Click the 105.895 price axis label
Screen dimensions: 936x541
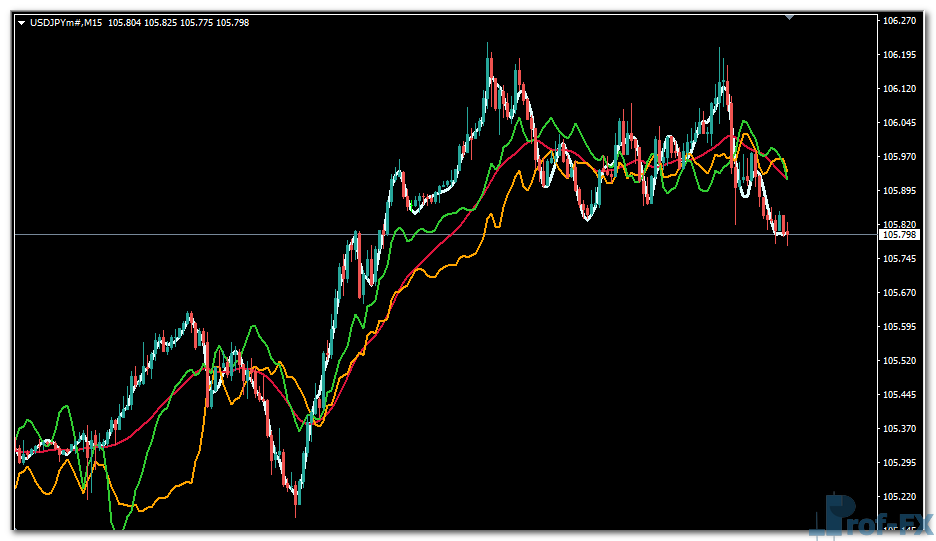[899, 190]
